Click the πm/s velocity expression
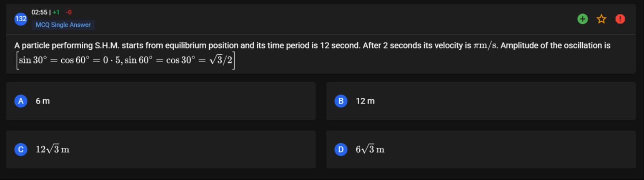 pos(485,46)
